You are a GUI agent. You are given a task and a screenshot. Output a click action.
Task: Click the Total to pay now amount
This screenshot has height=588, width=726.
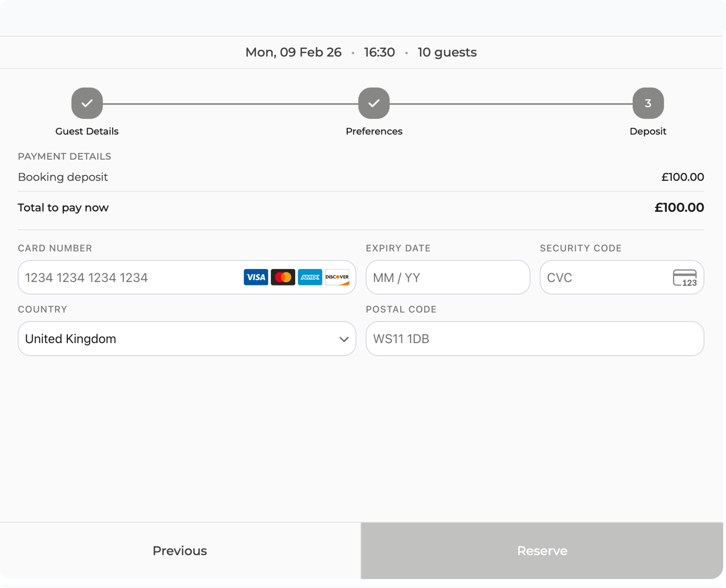(679, 208)
